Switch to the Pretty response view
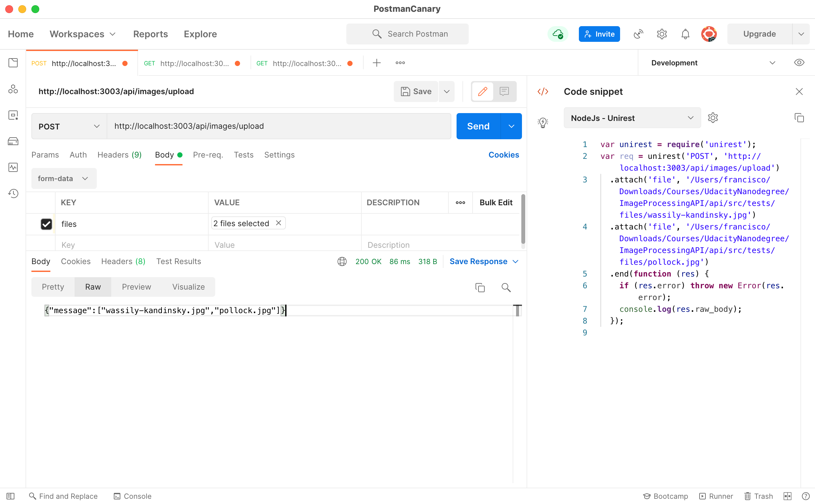 [53, 287]
